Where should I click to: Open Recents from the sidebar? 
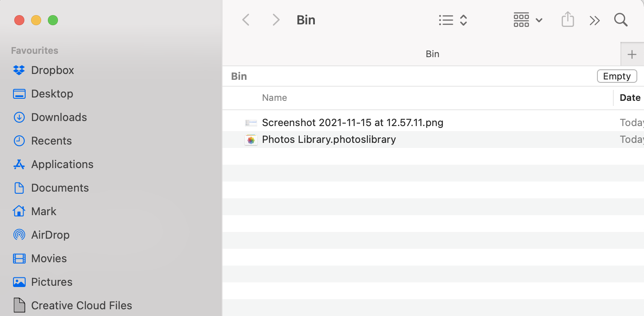(51, 141)
